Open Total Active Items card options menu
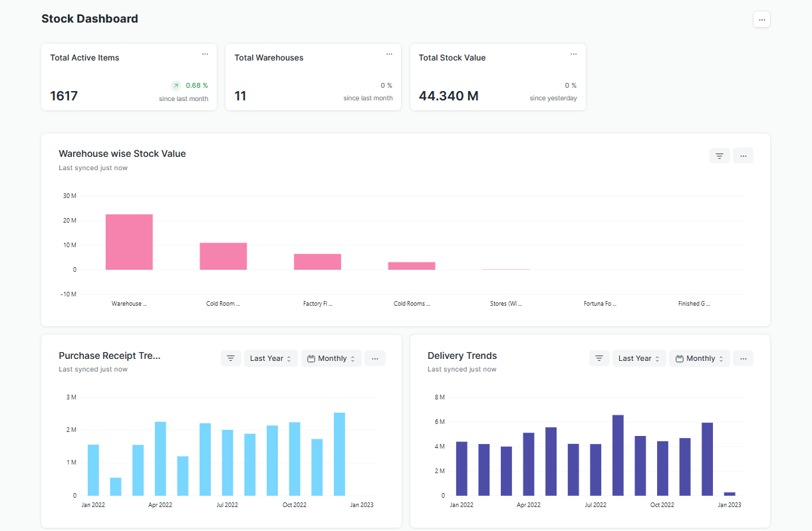Screen dimensions: 812x531 click(205, 54)
